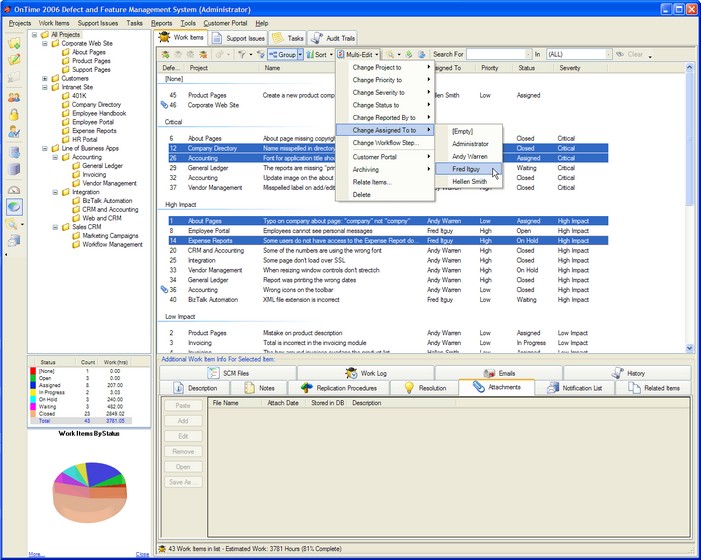
Task: Click the bug icon in status bar
Action: [162, 549]
